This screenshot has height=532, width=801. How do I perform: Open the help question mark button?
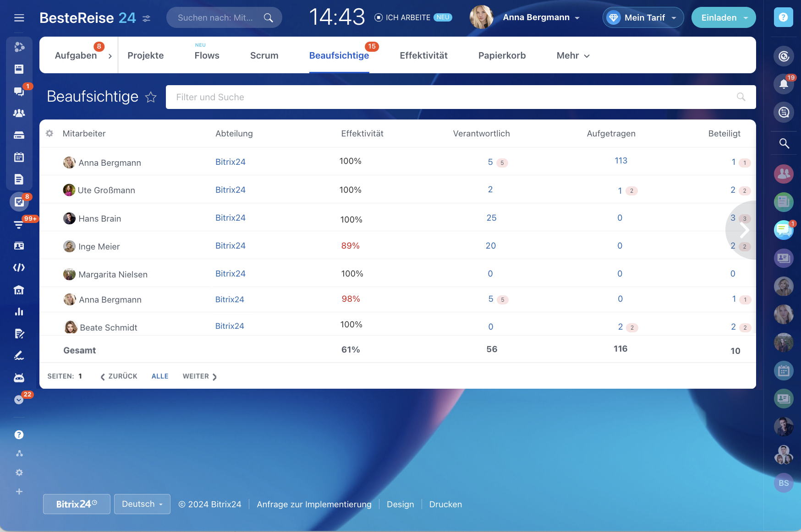tap(783, 17)
